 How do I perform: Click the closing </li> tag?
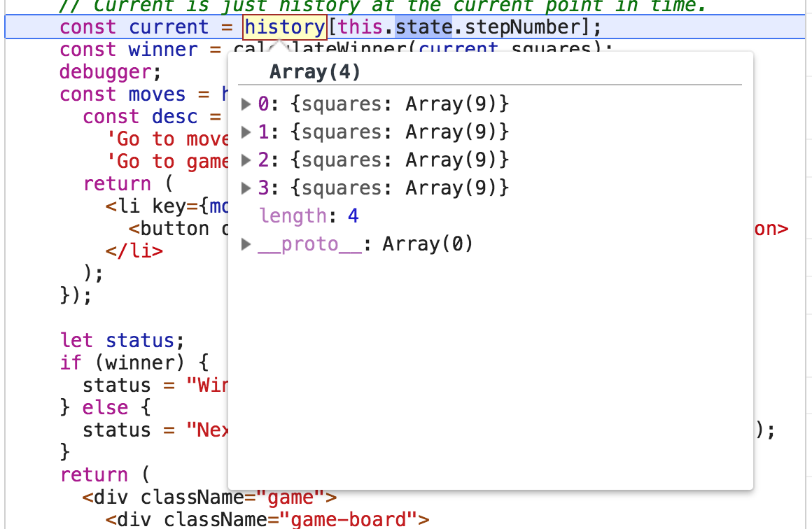click(x=134, y=251)
